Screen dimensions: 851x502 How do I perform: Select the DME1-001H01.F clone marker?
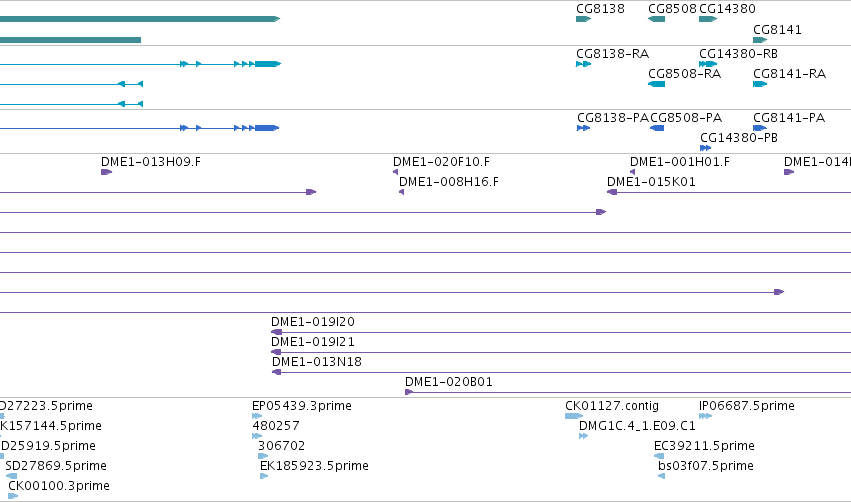632,172
